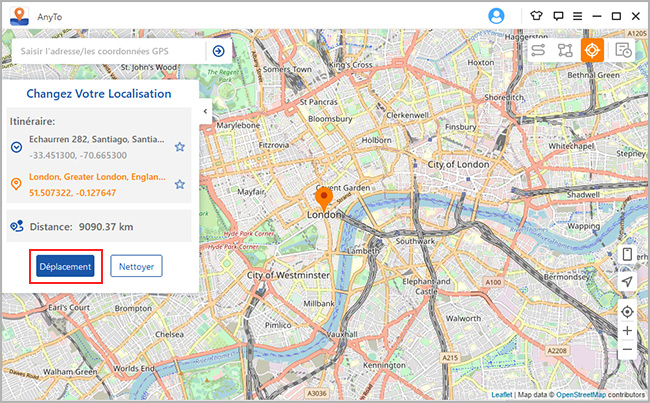Open the Leaflet attribution link

(502, 395)
